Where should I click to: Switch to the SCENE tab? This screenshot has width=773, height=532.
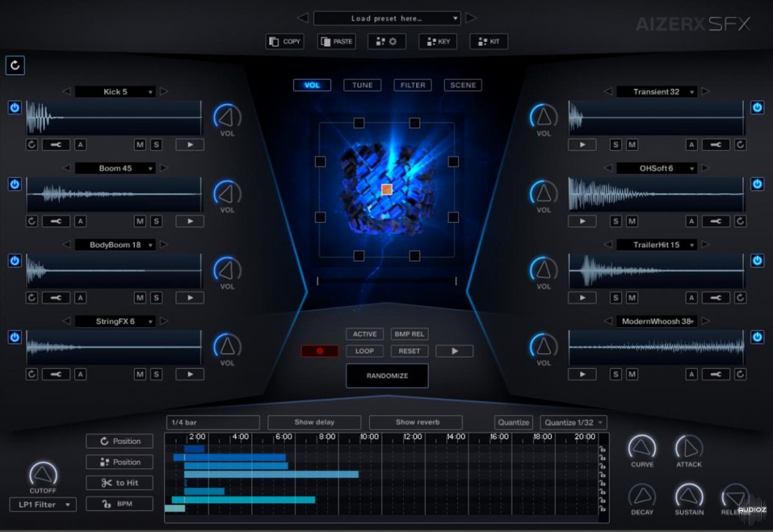(463, 85)
